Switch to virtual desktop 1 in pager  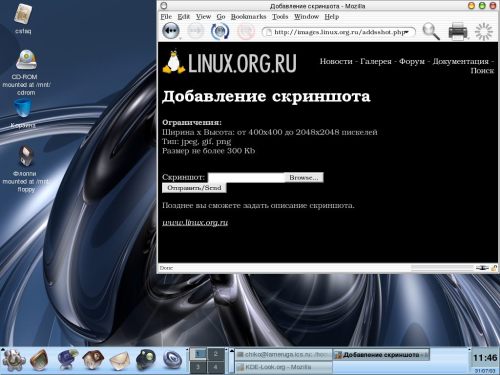[198, 354]
